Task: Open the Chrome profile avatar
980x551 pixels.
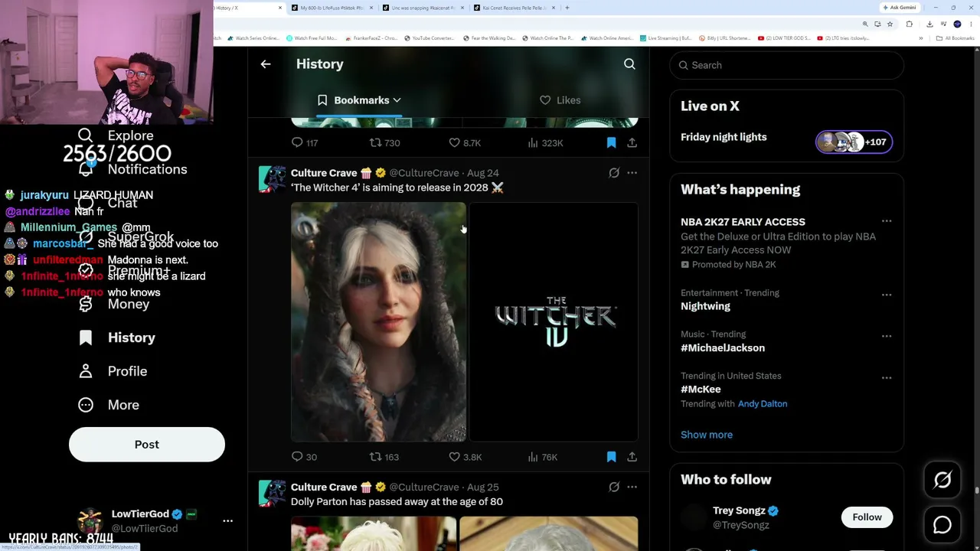Action: 957,24
